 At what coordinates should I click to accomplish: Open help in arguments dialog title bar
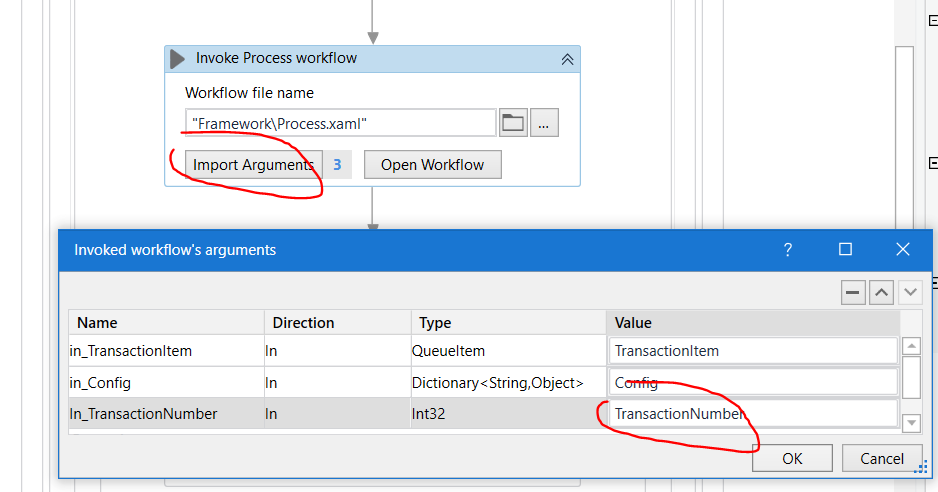point(788,250)
